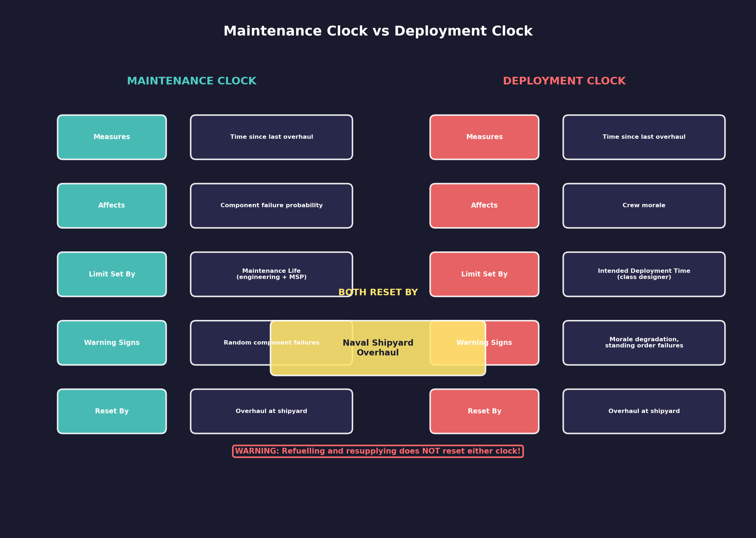
Task: Select the Measures box under Deployment Clock
Action: (484, 137)
